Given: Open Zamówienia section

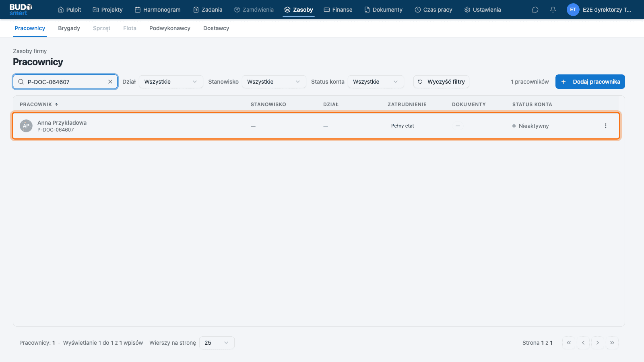Looking at the screenshot, I should pyautogui.click(x=254, y=10).
